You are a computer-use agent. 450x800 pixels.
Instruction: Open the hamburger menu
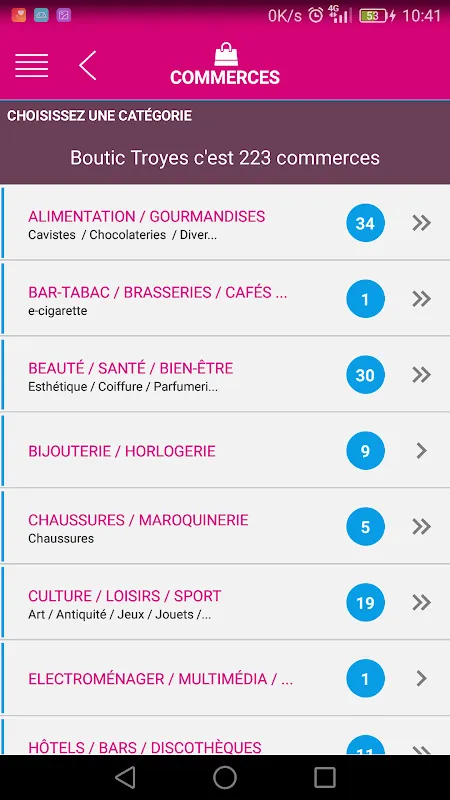pos(32,66)
